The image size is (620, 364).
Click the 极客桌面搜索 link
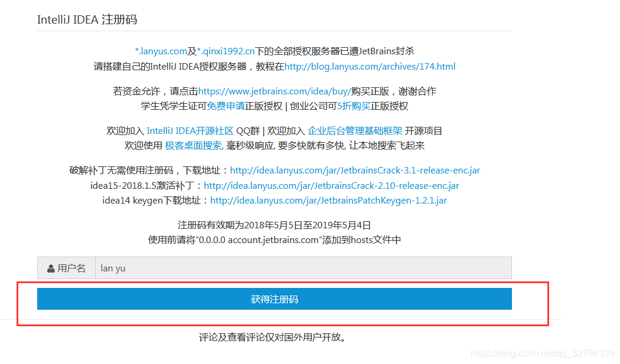193,146
